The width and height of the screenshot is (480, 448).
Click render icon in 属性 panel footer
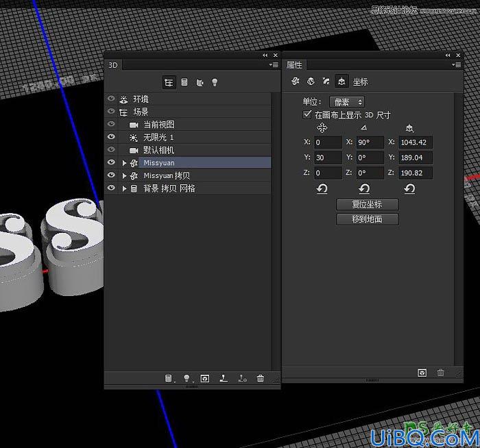click(422, 373)
